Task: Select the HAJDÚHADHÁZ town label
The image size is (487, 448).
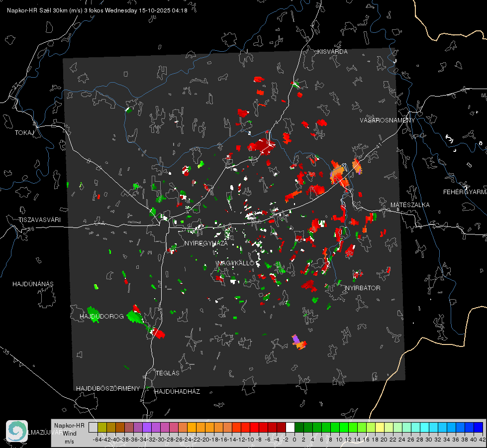Action: pos(177,392)
